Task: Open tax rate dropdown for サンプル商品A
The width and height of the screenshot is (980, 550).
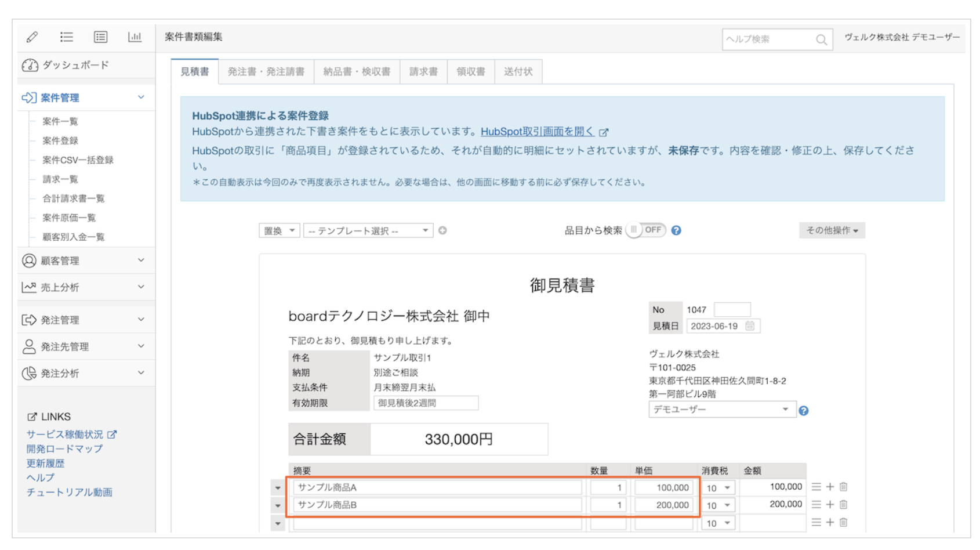Action: [718, 488]
